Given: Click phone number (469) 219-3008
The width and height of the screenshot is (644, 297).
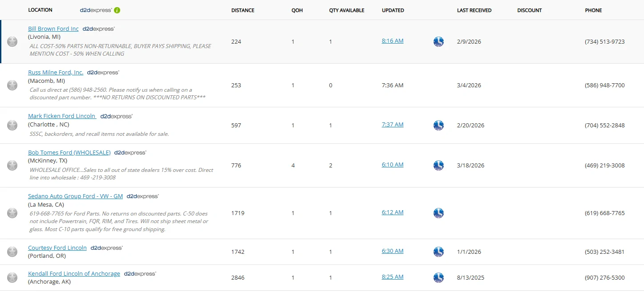Looking at the screenshot, I should coord(605,166).
